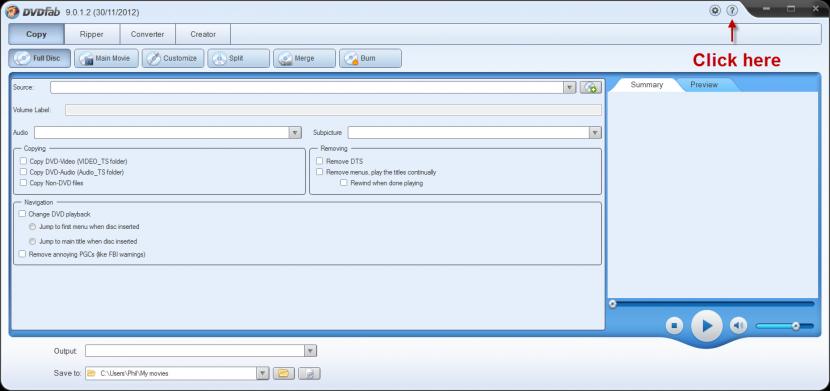
Task: Enable Copy DVD-Audio (Audio_TS folder)
Action: [23, 172]
